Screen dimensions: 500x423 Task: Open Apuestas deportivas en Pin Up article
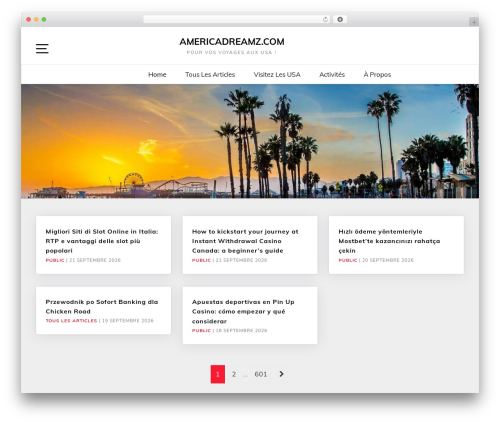tap(243, 311)
